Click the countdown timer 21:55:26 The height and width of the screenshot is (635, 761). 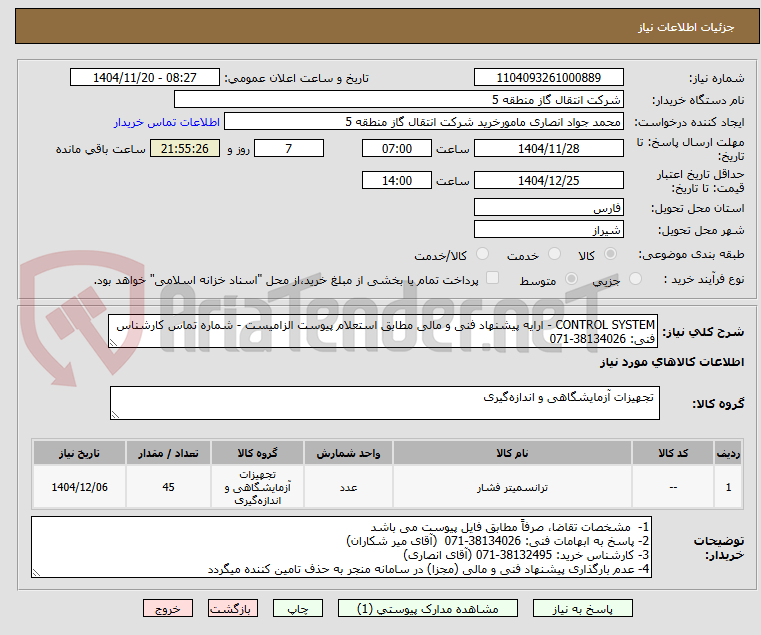click(185, 149)
